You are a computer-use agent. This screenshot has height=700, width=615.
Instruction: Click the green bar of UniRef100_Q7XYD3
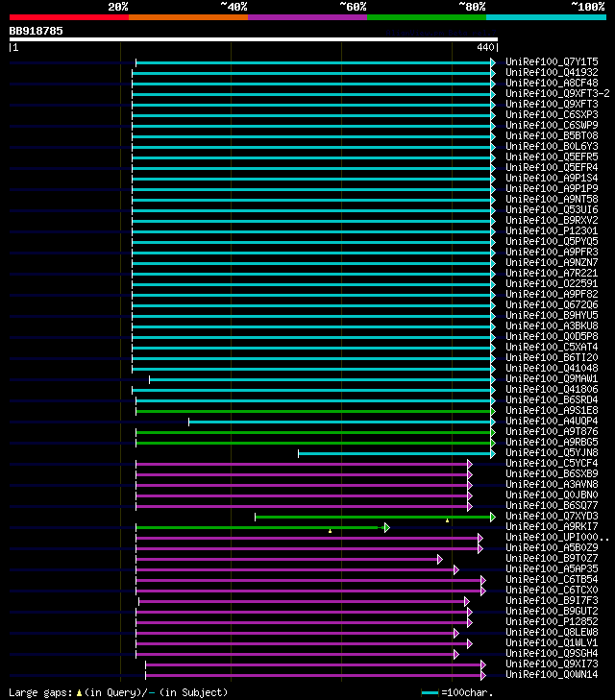(373, 518)
